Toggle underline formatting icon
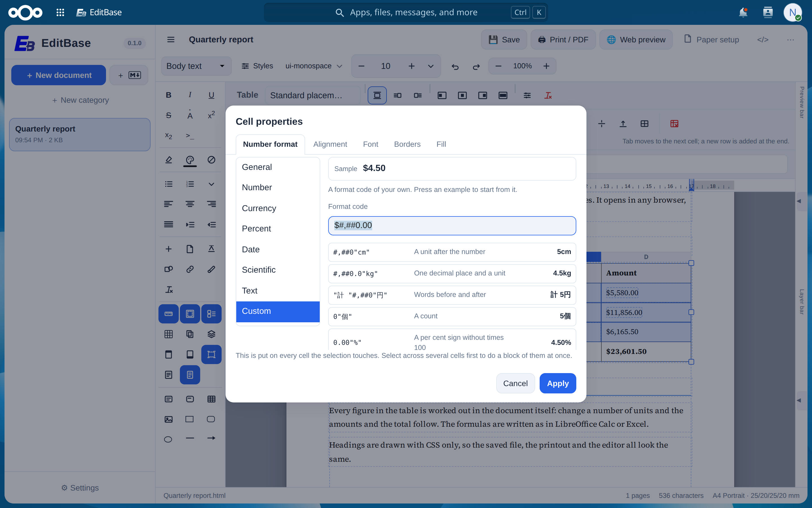The height and width of the screenshot is (508, 812). coord(211,95)
